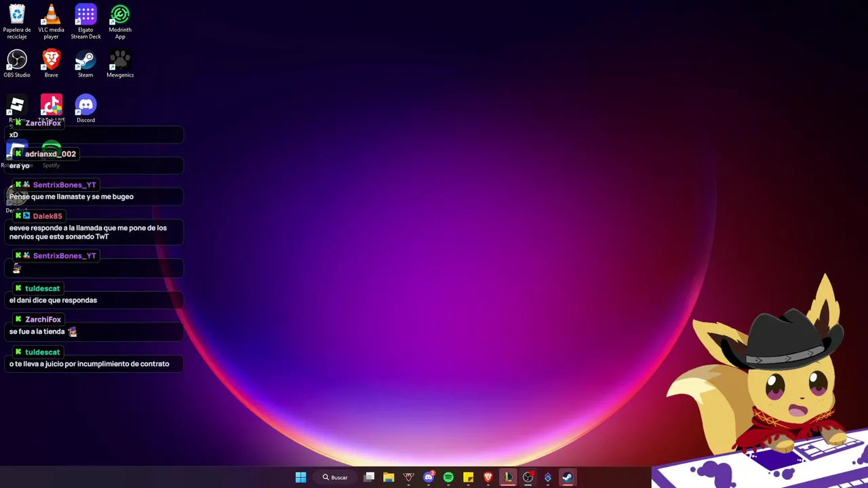Click message 'o te lleva a juicio por incumplimiento'
Image resolution: width=868 pixels, height=488 pixels.
(89, 364)
